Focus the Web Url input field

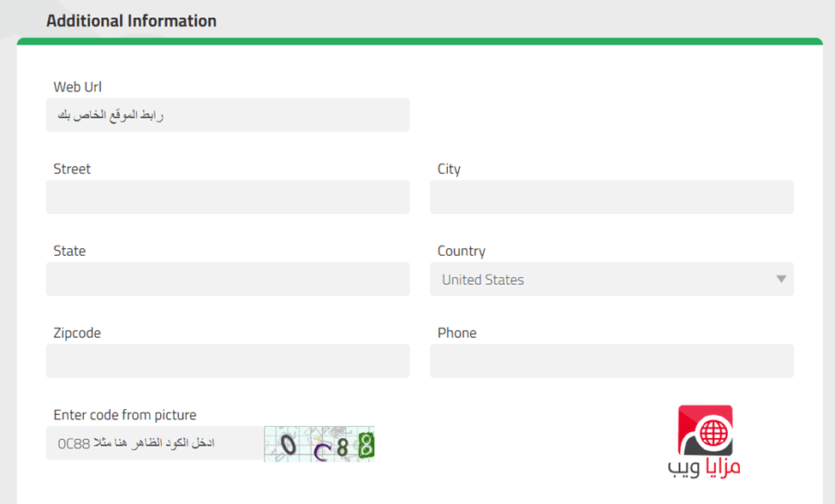228,115
